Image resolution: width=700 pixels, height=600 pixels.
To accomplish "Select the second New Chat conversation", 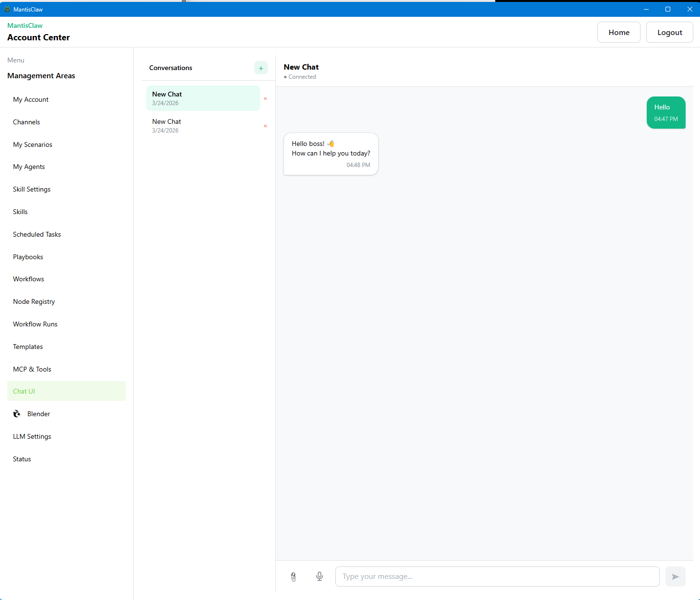I will pos(202,125).
